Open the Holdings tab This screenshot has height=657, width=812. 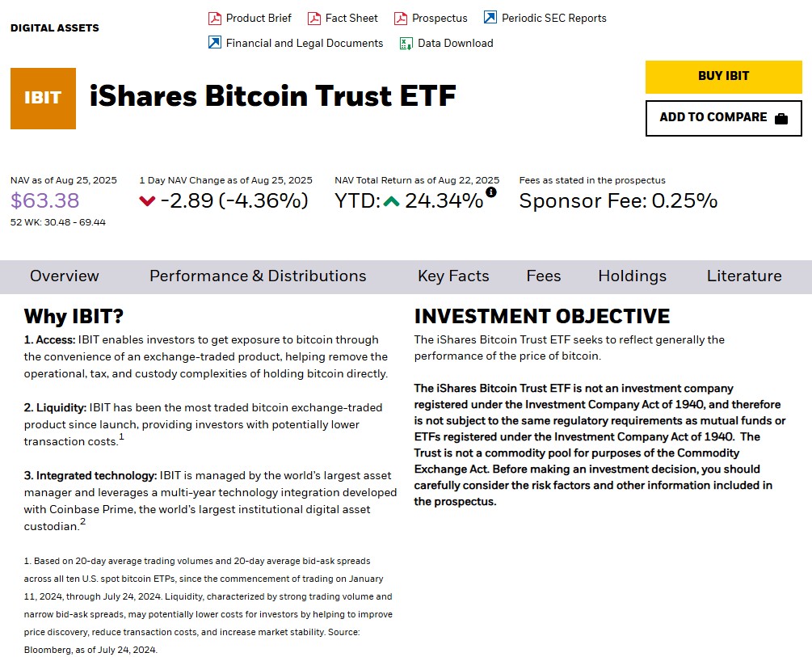tap(633, 276)
